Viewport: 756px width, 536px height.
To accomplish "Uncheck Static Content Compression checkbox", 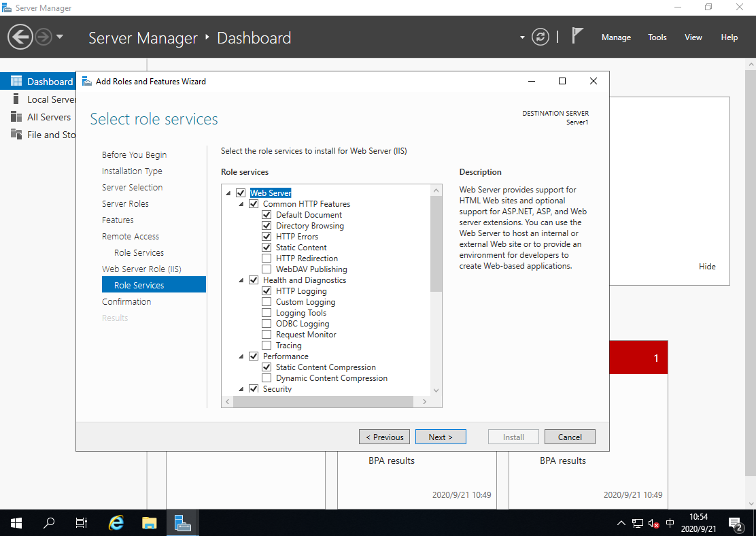I will 266,367.
